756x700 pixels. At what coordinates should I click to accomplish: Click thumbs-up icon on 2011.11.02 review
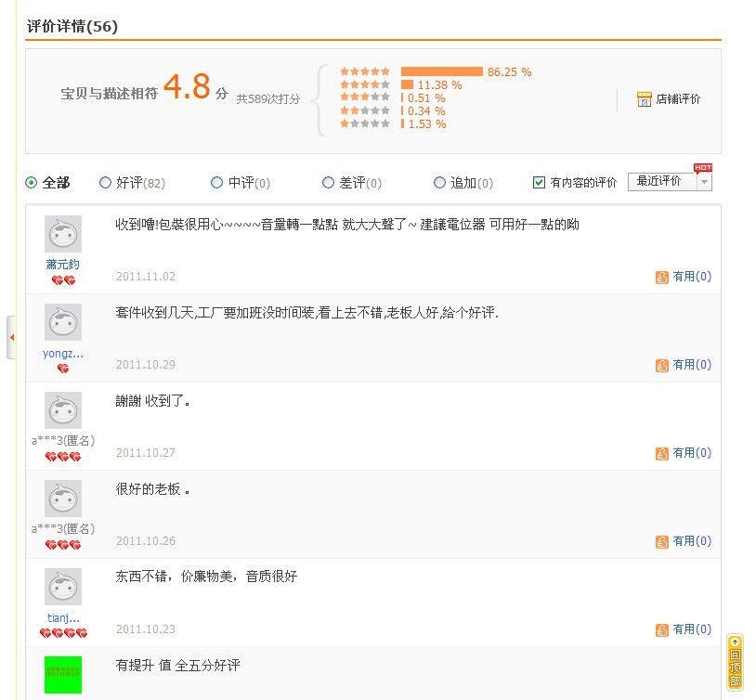pyautogui.click(x=662, y=277)
